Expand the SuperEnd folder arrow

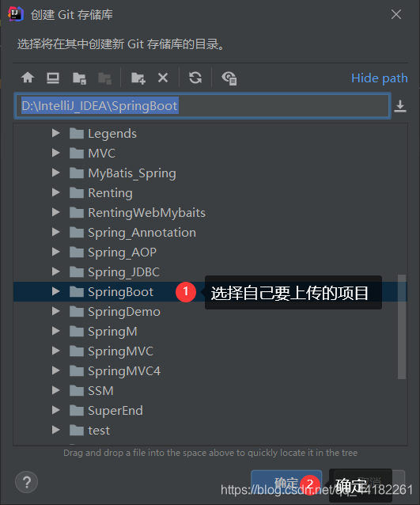[56, 410]
